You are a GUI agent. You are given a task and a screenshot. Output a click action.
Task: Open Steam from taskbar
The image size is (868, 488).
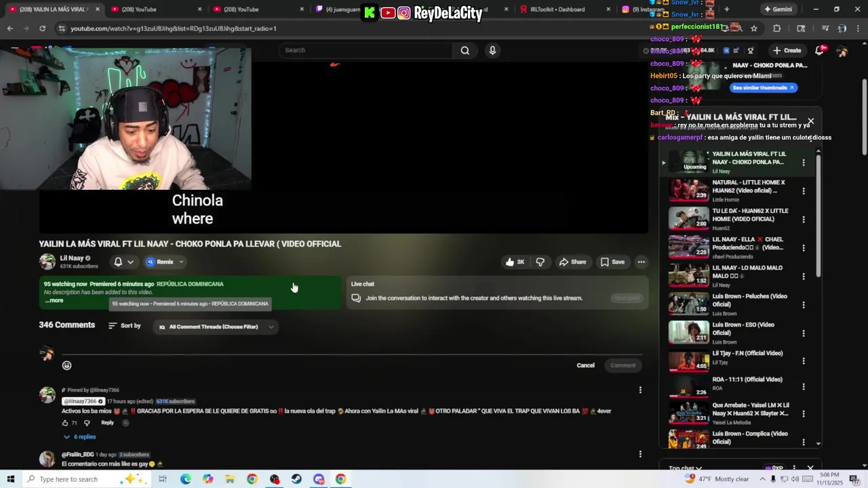(296, 479)
